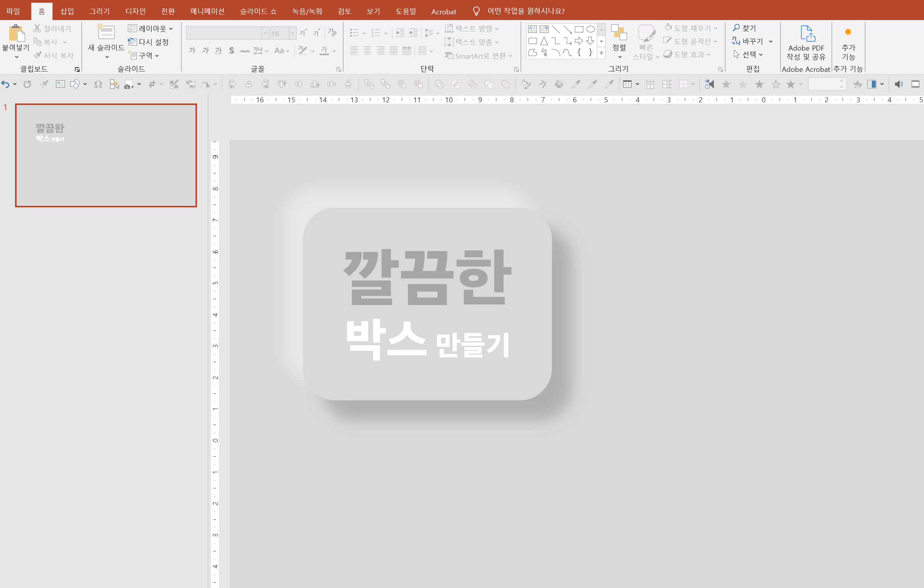924x588 pixels.
Task: Click the Omega symbol insert icon
Action: click(98, 84)
